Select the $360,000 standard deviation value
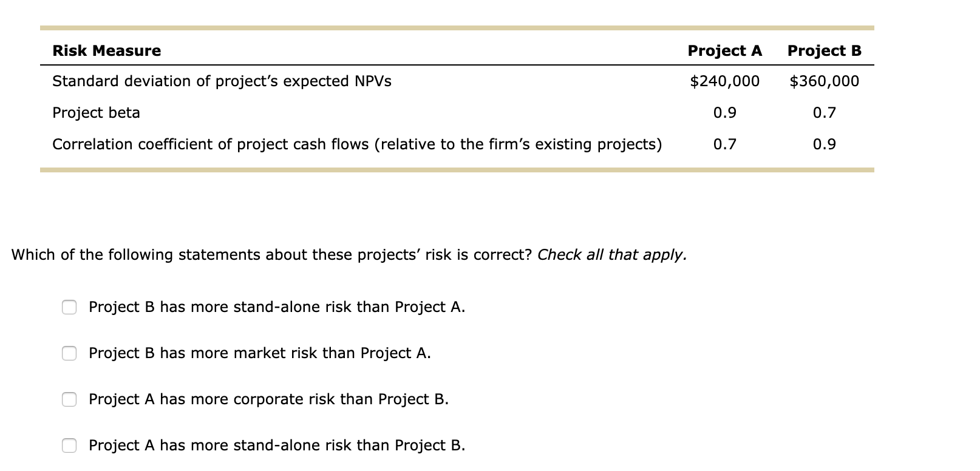Screen dimensions: 980x471 [x=824, y=81]
